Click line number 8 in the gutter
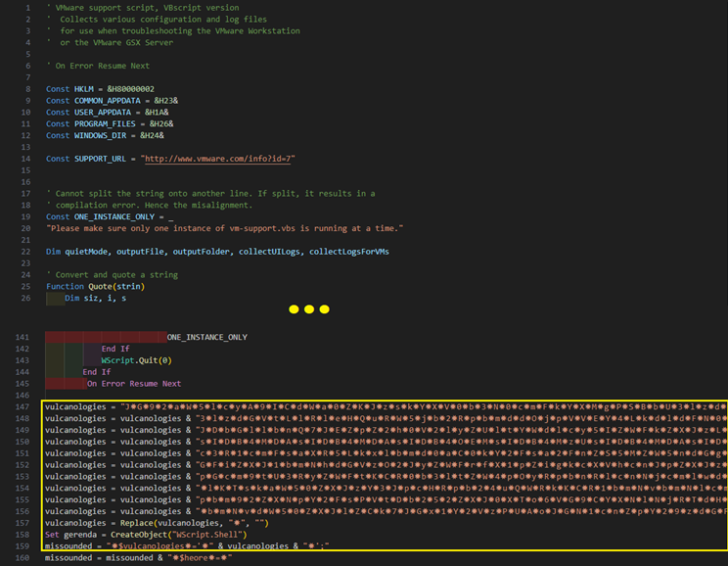 [28, 89]
